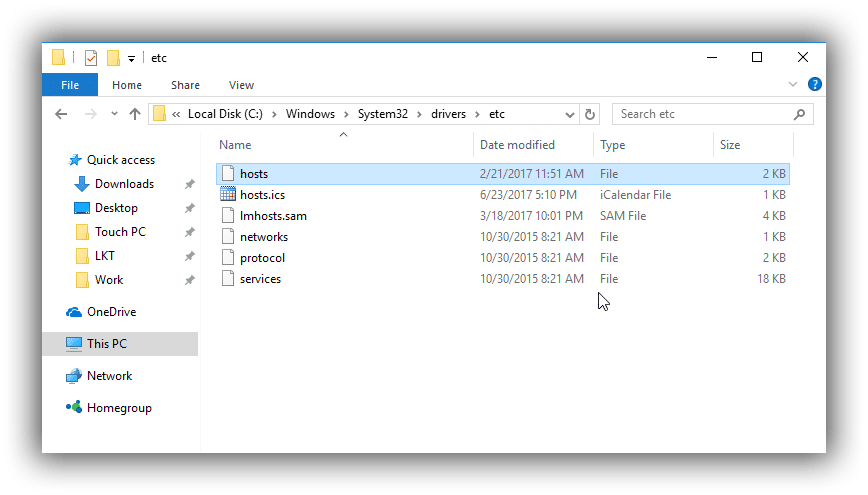
Task: Open Homegroup in the navigation pane
Action: (119, 408)
